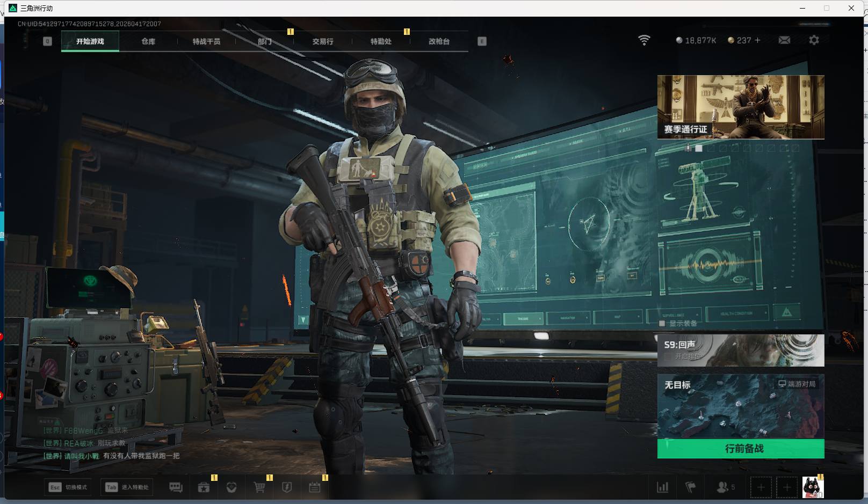Open the 改枪台 tab

[x=439, y=41]
